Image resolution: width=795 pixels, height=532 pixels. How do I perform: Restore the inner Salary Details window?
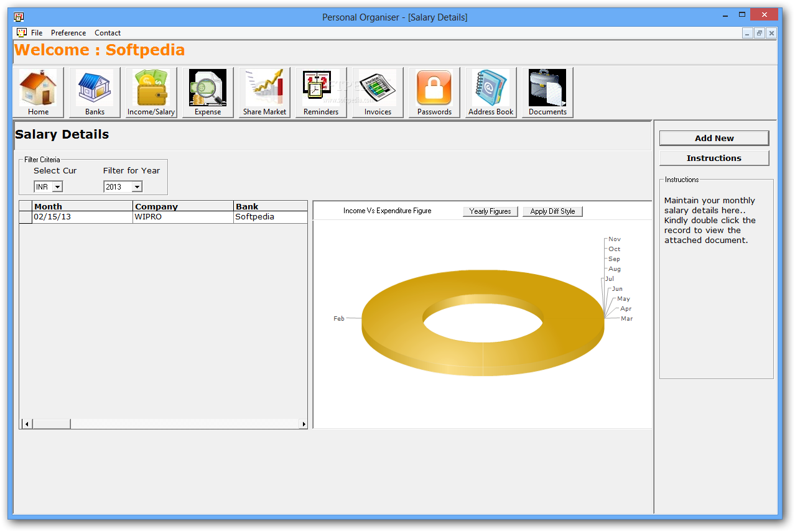coord(760,33)
